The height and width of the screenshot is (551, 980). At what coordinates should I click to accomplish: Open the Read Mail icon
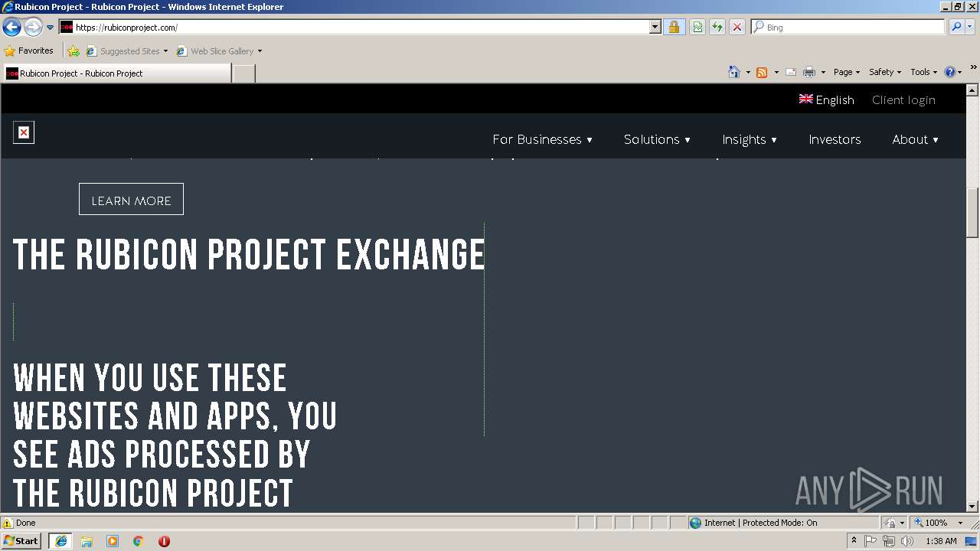click(x=791, y=72)
